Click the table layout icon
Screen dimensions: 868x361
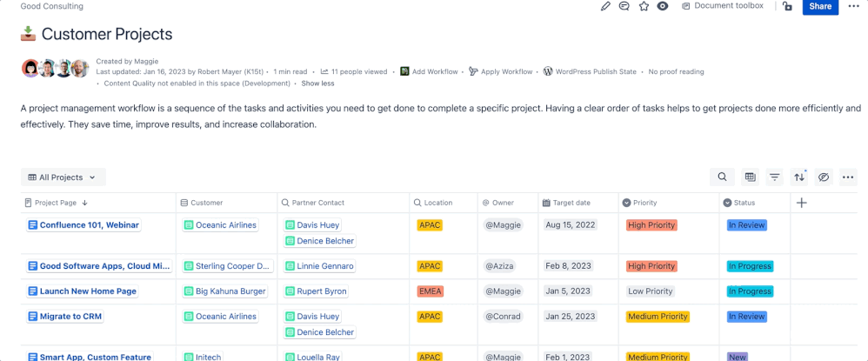coord(750,177)
